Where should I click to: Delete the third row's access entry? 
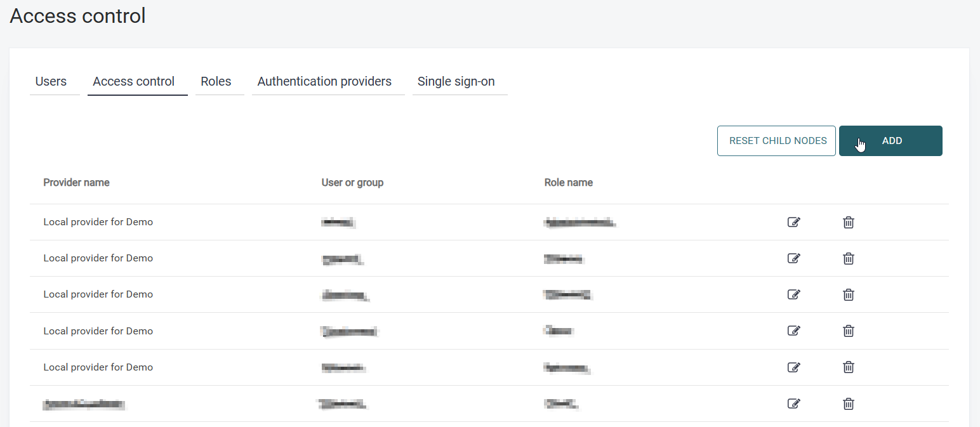848,294
